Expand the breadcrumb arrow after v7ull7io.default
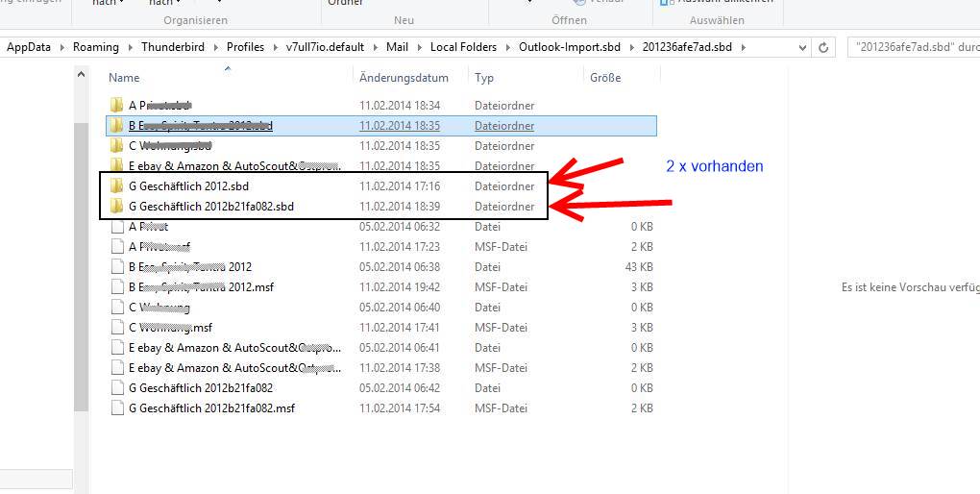Screen dimensions: 980x494 [375, 47]
